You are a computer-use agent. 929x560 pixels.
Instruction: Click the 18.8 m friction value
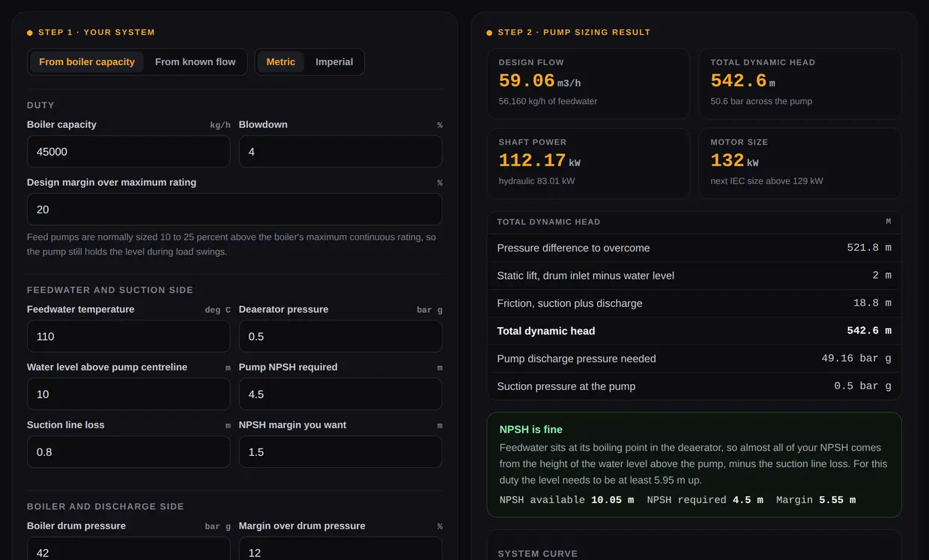coord(873,303)
